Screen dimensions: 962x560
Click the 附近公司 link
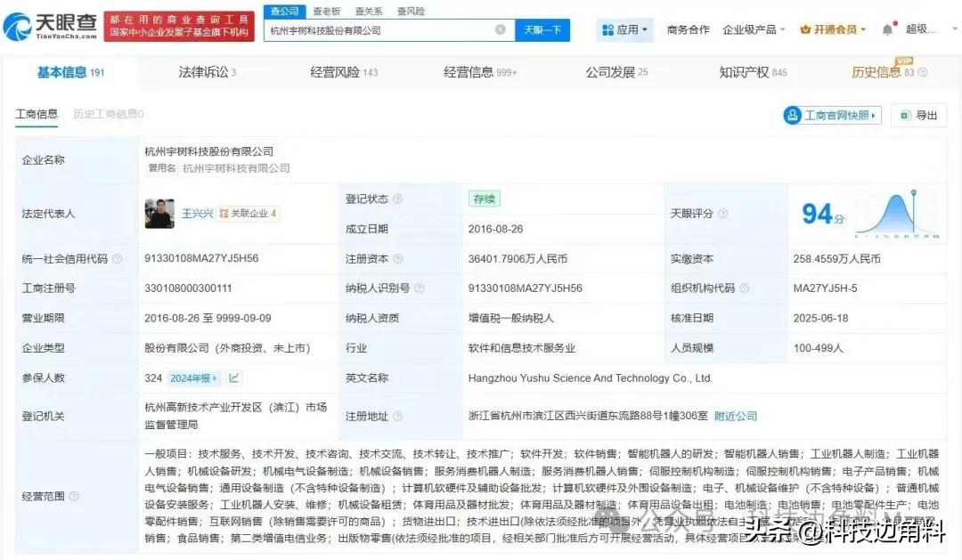[x=736, y=416]
